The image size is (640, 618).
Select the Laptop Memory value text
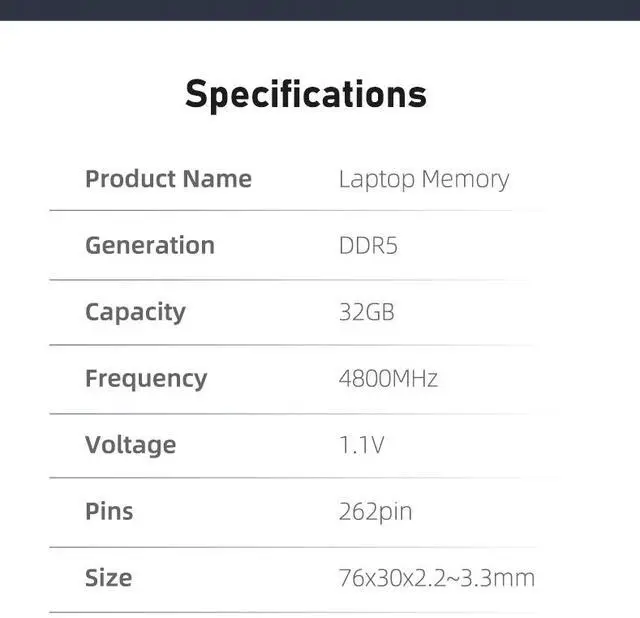[x=423, y=179]
